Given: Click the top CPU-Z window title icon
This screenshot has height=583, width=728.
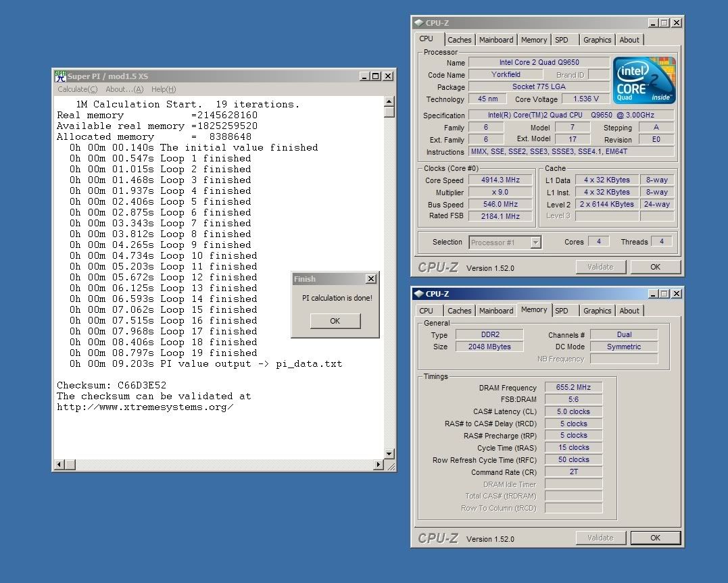Looking at the screenshot, I should pos(419,23).
